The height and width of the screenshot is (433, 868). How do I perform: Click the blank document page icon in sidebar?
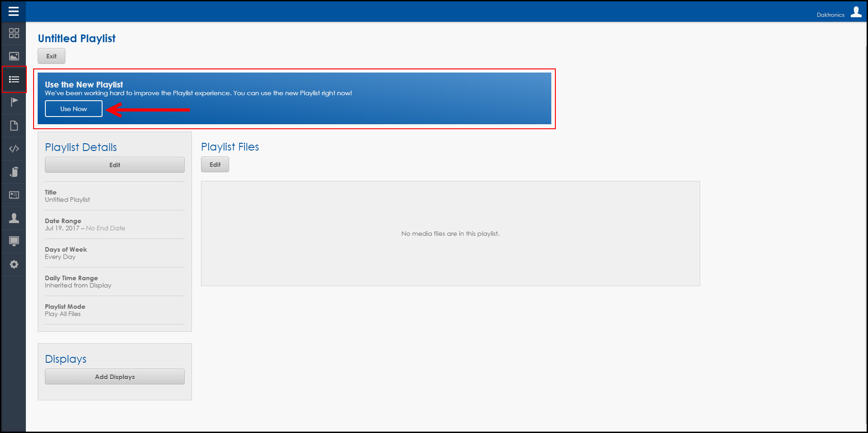(x=14, y=126)
